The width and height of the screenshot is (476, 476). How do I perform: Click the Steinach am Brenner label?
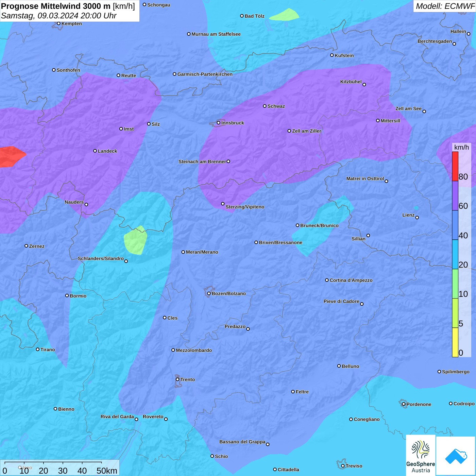pyautogui.click(x=202, y=161)
